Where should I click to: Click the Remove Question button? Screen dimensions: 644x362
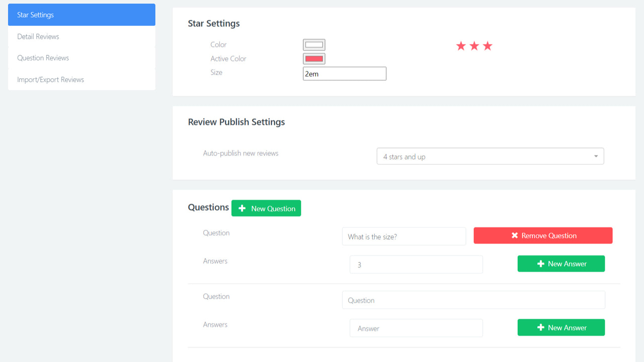point(543,235)
